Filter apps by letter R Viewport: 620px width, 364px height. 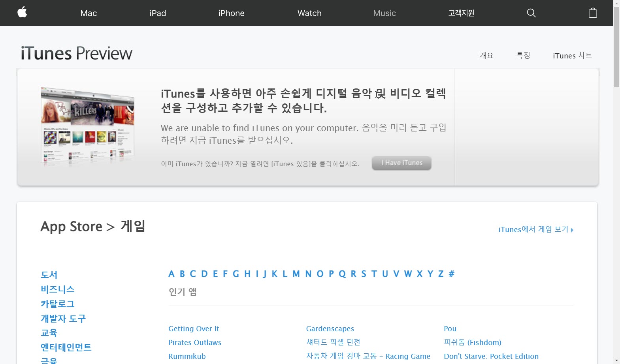[x=354, y=274]
